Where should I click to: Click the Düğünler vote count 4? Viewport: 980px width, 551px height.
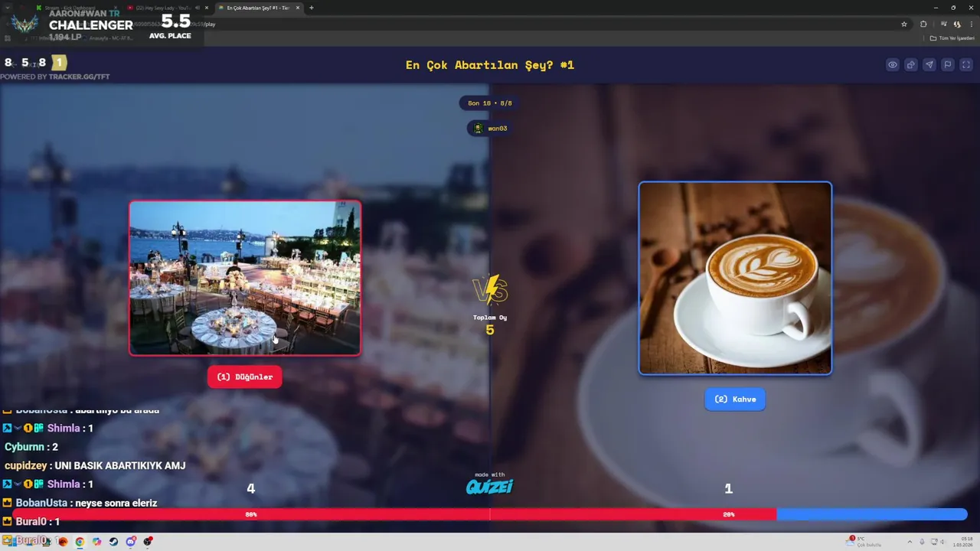tap(250, 488)
